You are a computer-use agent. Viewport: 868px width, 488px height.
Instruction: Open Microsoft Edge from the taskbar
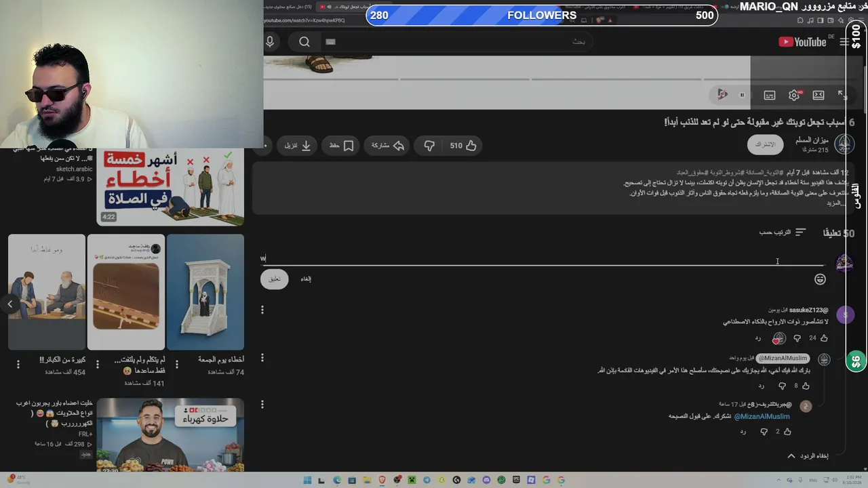click(x=337, y=481)
